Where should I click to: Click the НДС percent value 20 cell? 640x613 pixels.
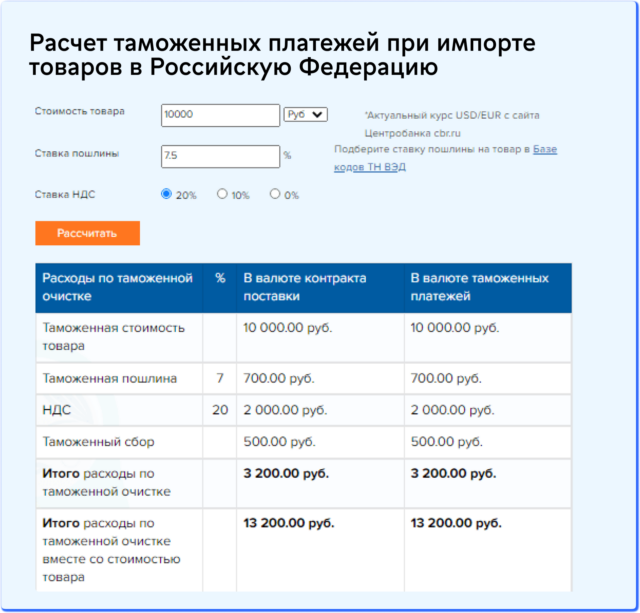(x=220, y=410)
